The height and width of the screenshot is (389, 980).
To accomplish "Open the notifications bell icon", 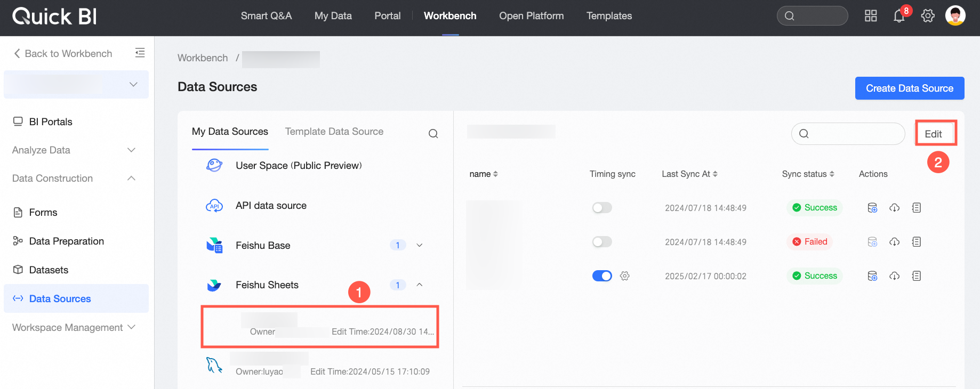I will 899,16.
